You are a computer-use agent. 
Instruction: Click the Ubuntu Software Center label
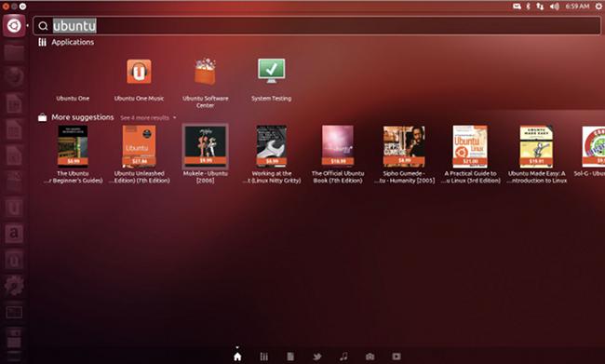point(206,101)
